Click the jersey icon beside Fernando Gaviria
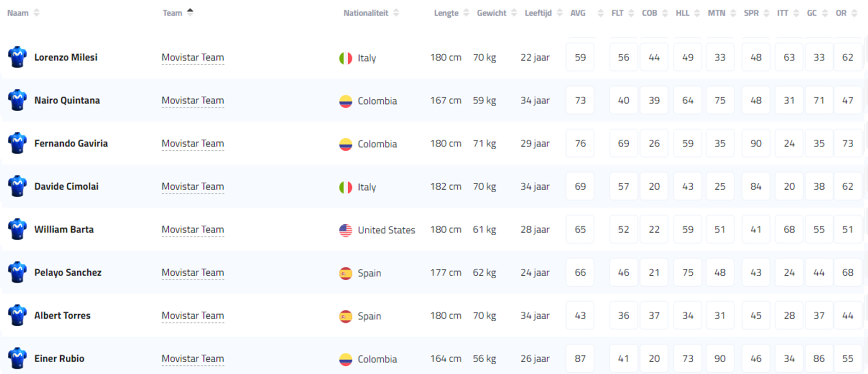 [x=17, y=143]
